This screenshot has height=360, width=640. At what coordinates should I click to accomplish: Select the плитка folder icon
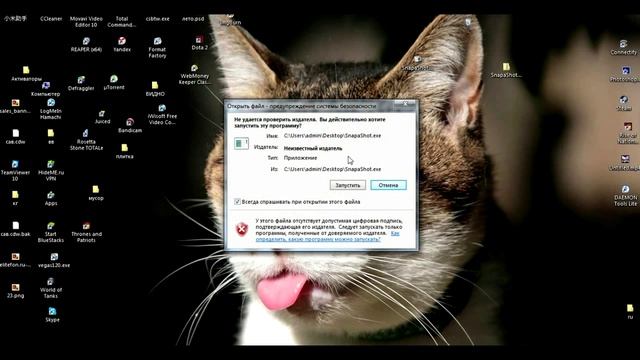coord(124,151)
